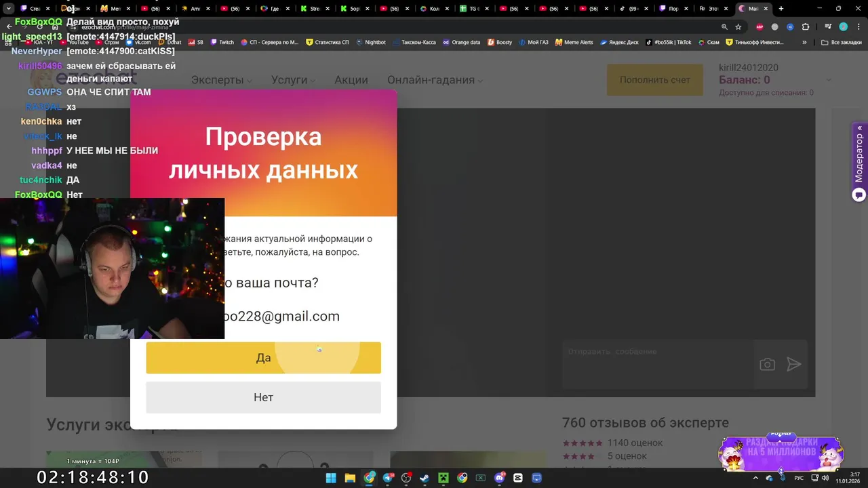
Task: Open a new browser tab with plus
Action: click(x=781, y=9)
